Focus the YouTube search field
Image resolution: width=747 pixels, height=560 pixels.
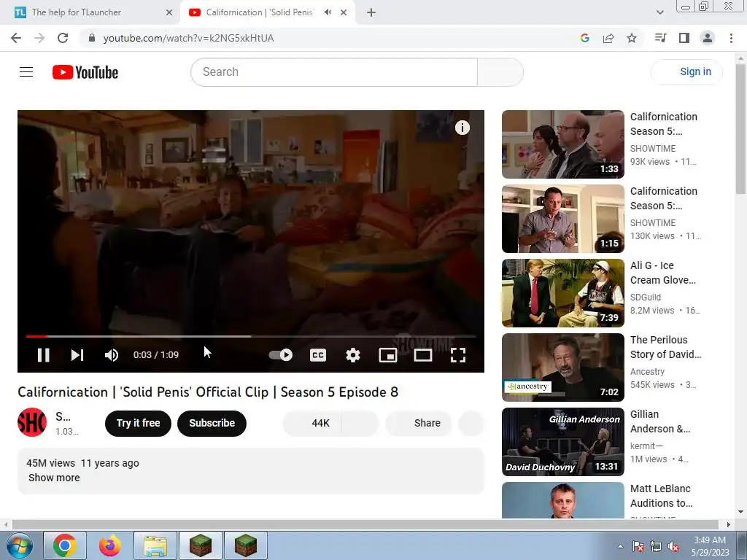[x=334, y=72]
